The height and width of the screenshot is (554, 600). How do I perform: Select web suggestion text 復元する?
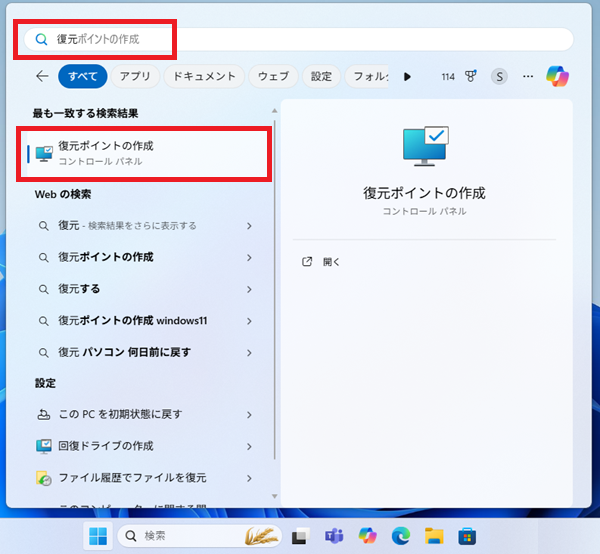[x=79, y=289]
